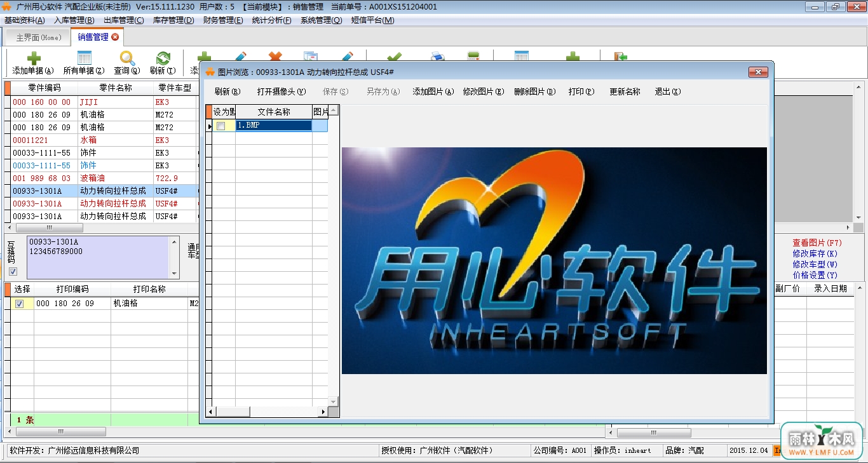868x463 pixels.
Task: Open 所有单据 list icon in toolbar
Action: click(84, 58)
